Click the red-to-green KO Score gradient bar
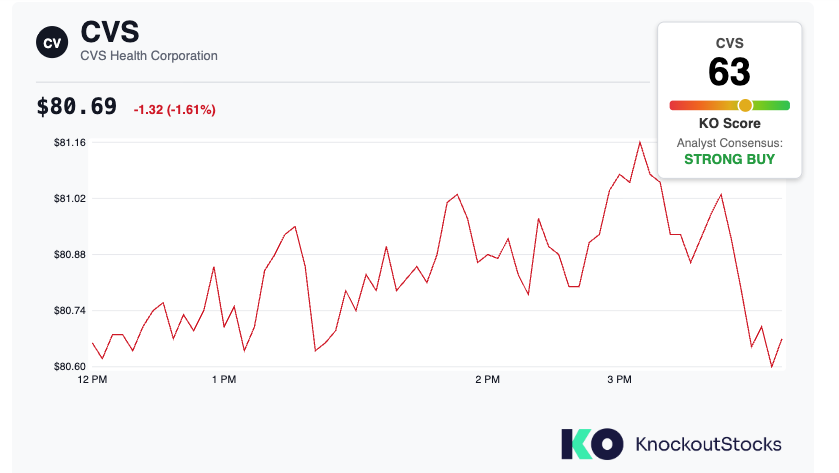This screenshot has width=839, height=473. (729, 105)
